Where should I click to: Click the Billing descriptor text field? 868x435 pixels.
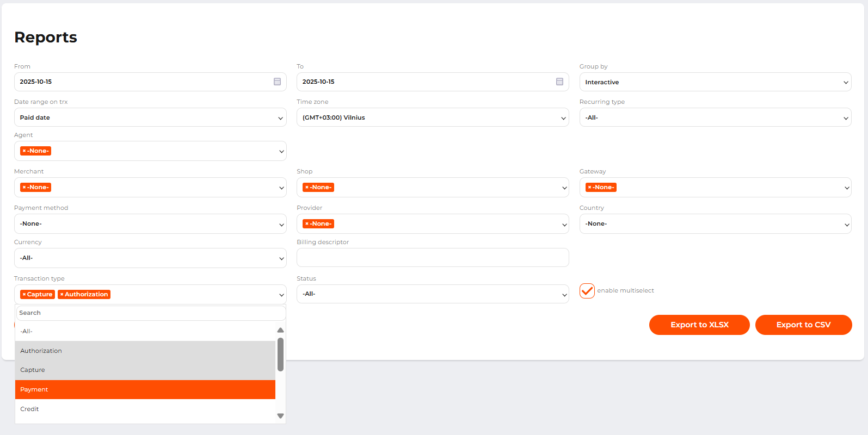coord(432,258)
